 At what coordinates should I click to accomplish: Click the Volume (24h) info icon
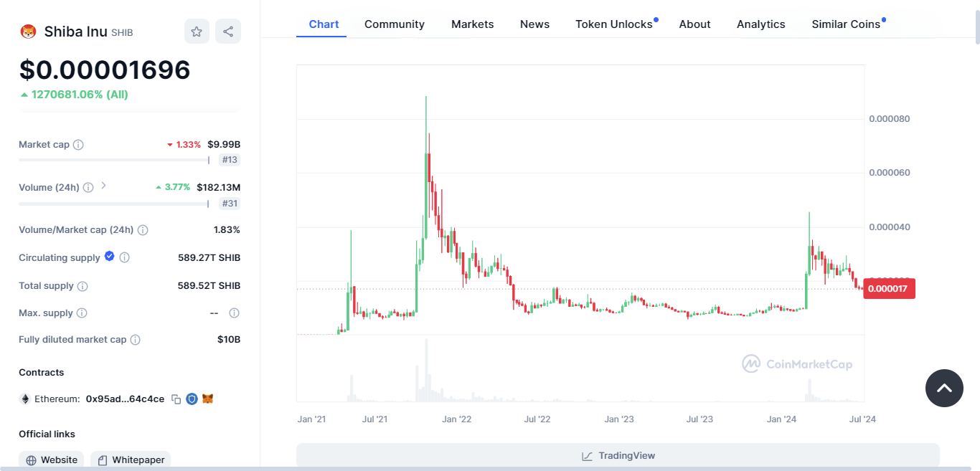[88, 188]
